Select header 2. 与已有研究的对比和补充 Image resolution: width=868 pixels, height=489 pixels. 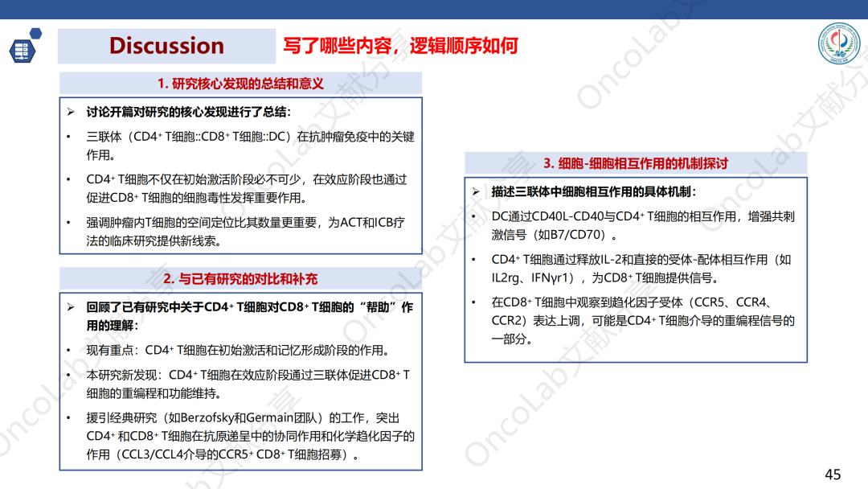240,279
